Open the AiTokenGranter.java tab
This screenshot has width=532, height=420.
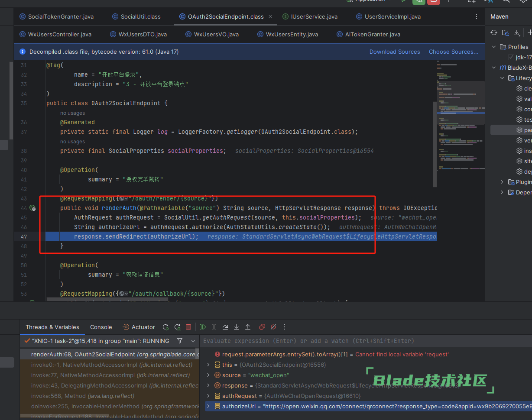tap(368, 34)
